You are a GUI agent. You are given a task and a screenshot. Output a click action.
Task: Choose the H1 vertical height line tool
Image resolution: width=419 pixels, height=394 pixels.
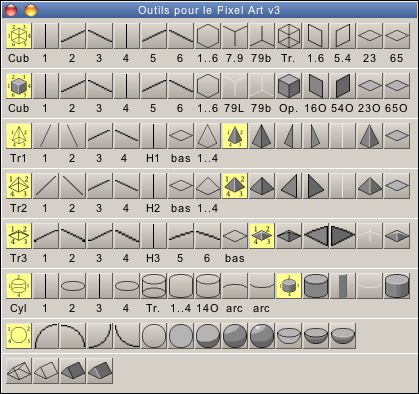tap(154, 136)
